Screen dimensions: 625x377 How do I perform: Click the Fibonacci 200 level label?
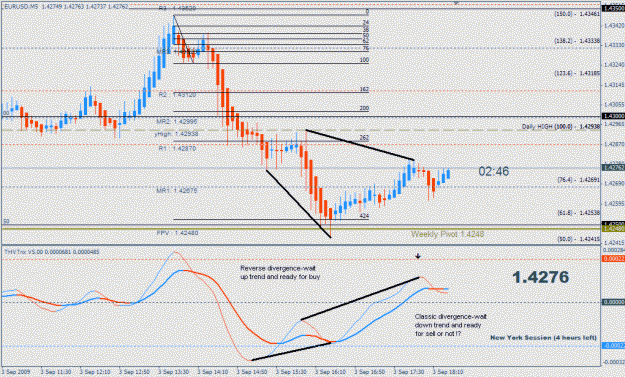tap(364, 108)
